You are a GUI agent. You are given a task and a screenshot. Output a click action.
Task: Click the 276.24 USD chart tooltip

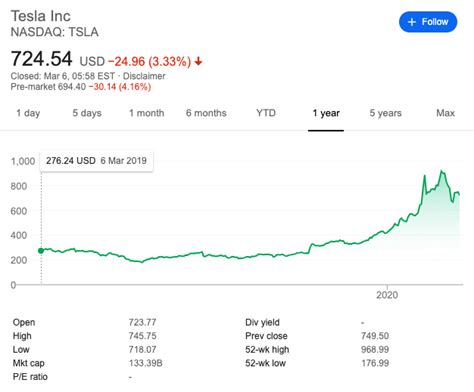click(96, 161)
